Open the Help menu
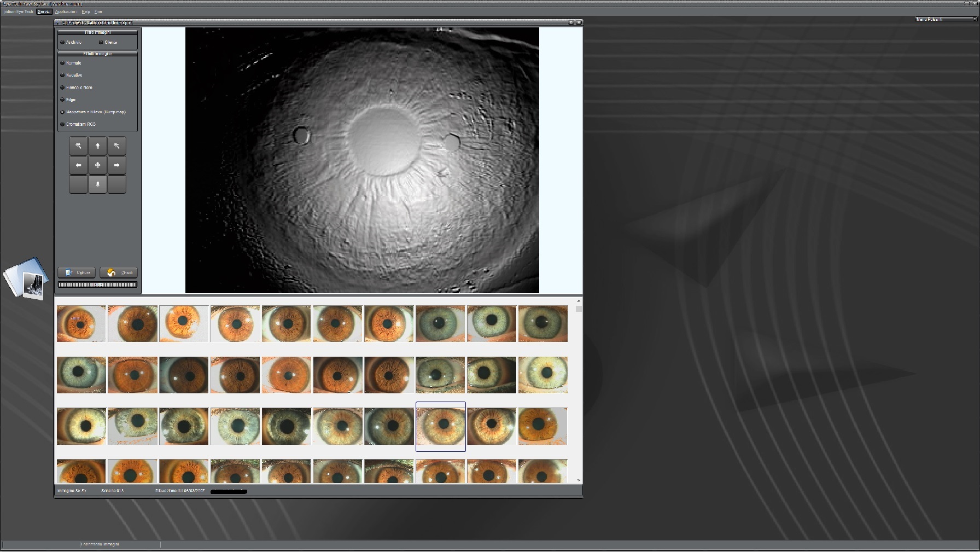This screenshot has height=552, width=980. point(86,11)
